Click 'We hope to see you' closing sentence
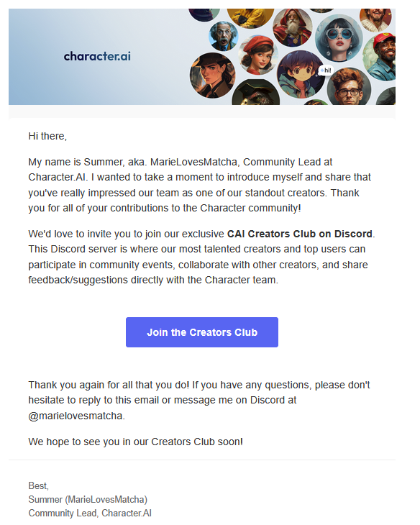The width and height of the screenshot is (420, 525). (x=136, y=442)
